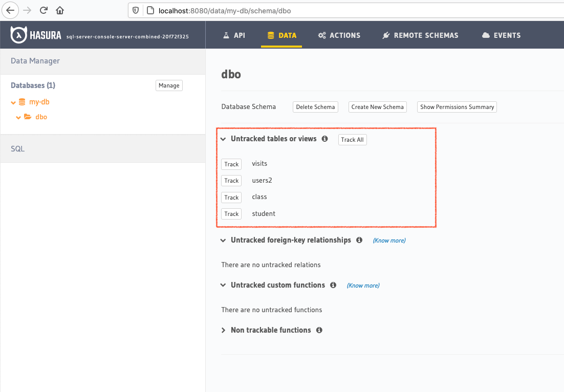
Task: Collapse the Untracked foreign-key relationships section
Action: click(x=223, y=240)
